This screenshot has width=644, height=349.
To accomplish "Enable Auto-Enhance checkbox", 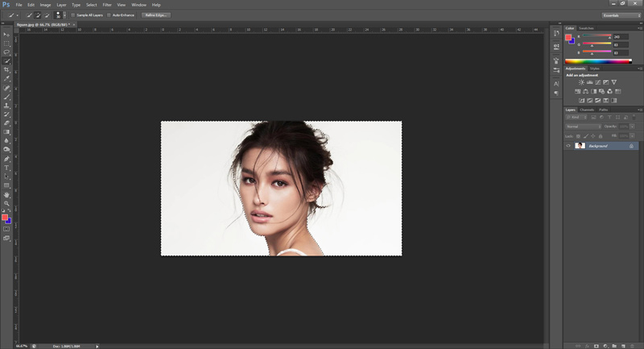I will pos(109,15).
